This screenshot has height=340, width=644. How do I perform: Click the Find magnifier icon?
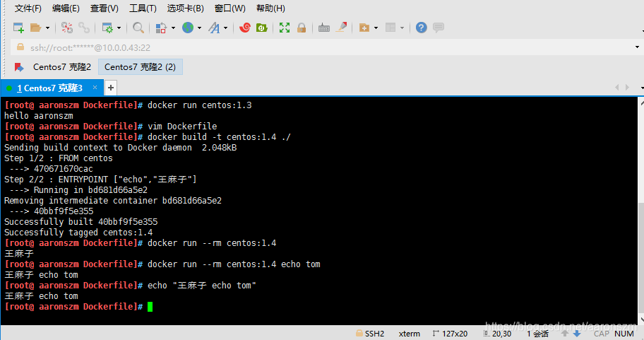coord(138,28)
